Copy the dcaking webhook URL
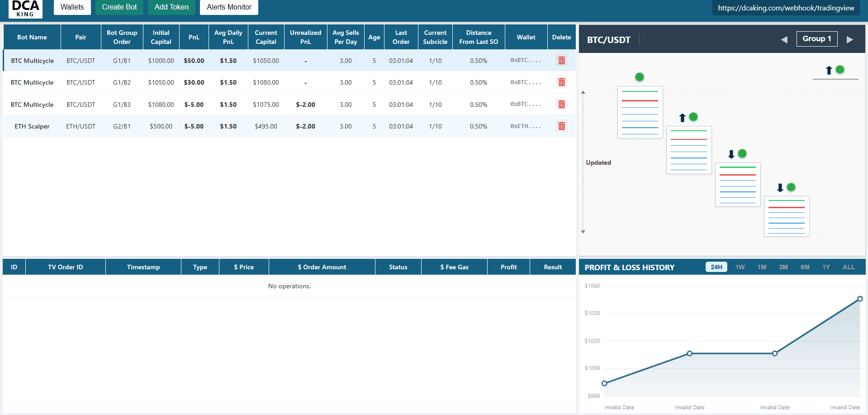 click(x=786, y=8)
